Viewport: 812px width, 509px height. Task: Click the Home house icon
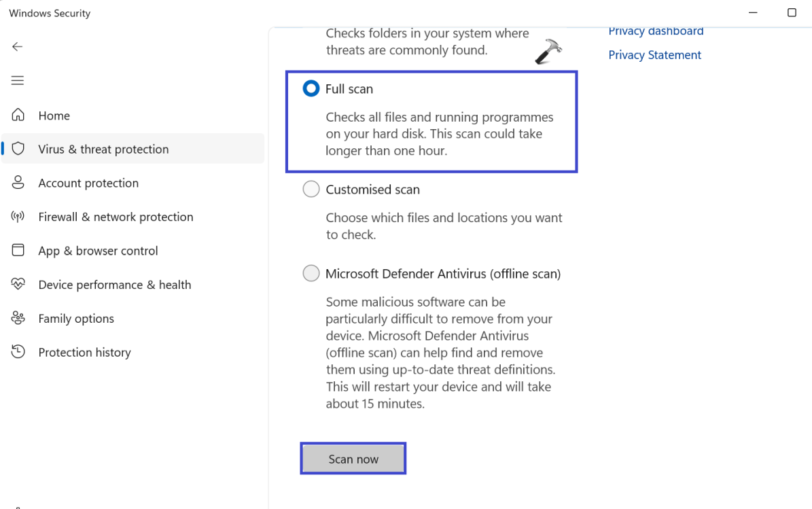point(18,116)
